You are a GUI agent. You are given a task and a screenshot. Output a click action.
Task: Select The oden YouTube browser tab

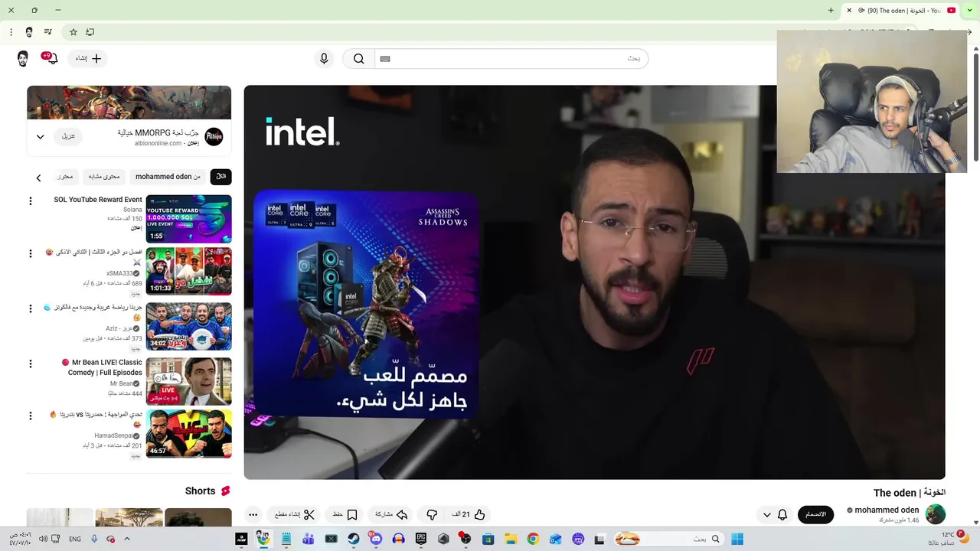(902, 11)
